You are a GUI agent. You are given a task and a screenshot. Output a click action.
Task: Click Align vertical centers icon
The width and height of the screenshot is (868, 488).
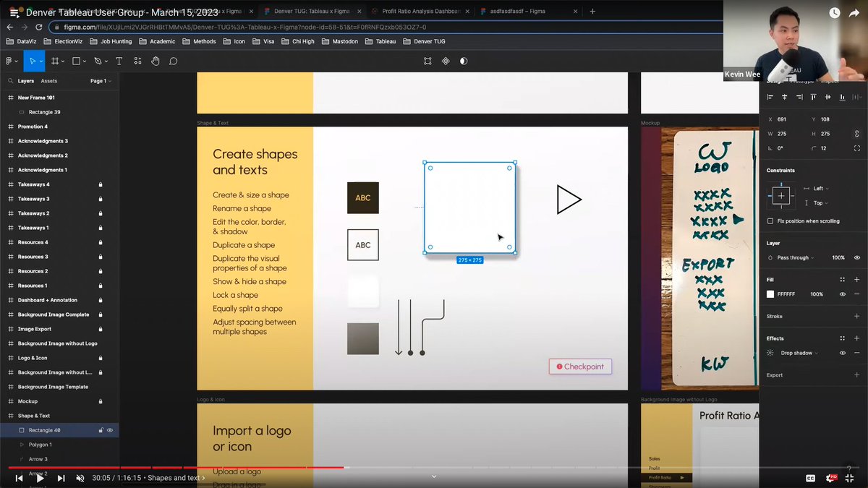827,96
